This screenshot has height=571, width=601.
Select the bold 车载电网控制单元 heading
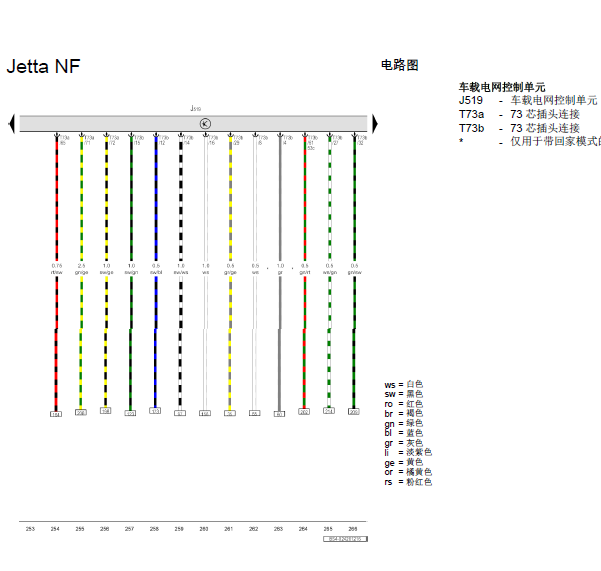point(502,87)
